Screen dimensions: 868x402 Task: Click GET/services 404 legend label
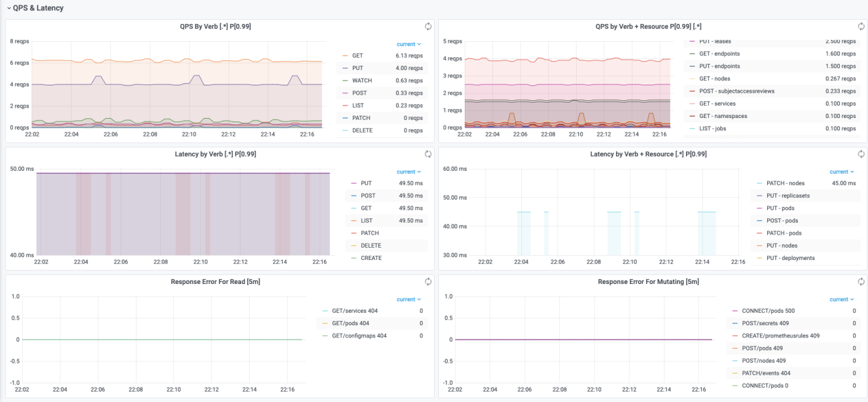[350, 311]
